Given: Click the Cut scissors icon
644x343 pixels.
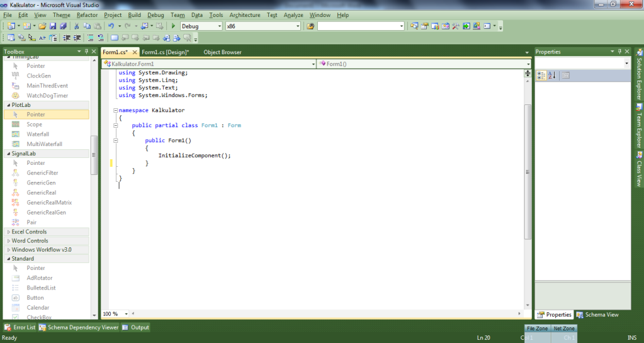Looking at the screenshot, I should tap(76, 26).
